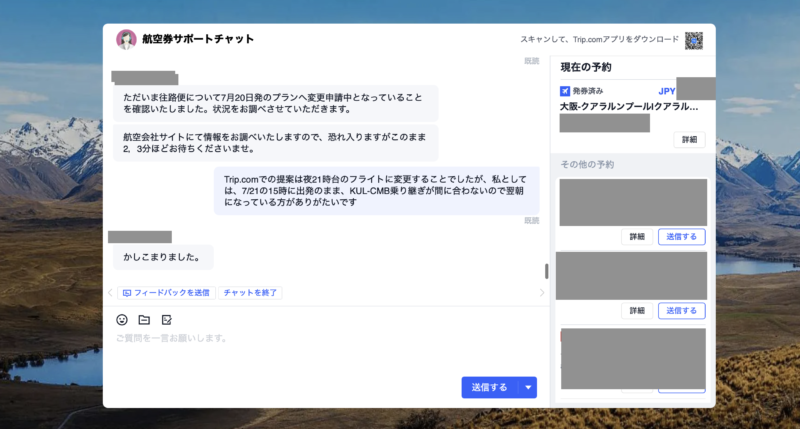
Task: Click 送信する for first other booking
Action: [682, 237]
